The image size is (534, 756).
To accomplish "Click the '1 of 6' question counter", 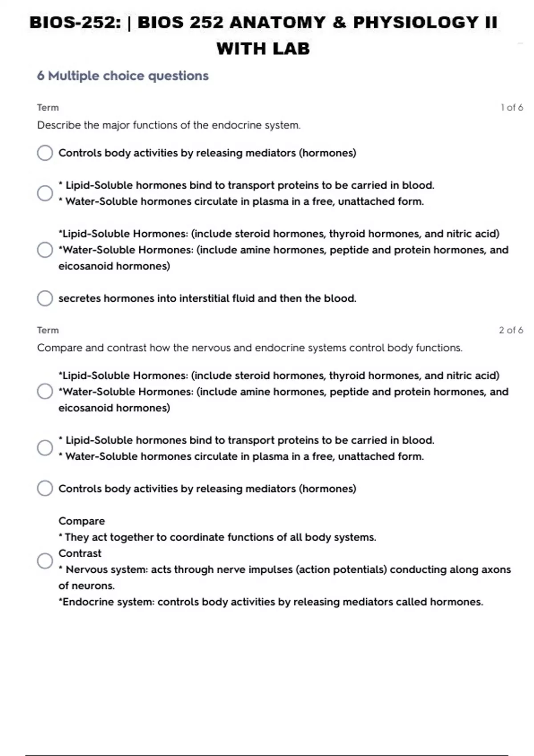I will click(x=512, y=108).
